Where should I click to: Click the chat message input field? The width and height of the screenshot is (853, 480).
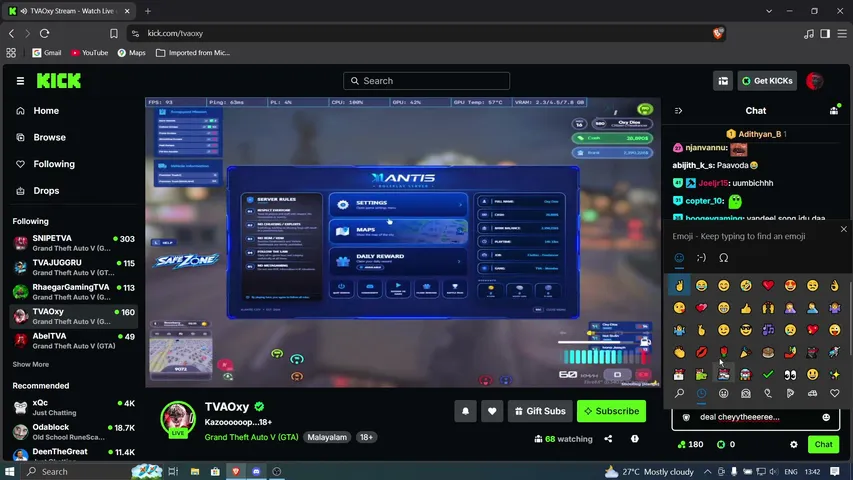pos(755,417)
